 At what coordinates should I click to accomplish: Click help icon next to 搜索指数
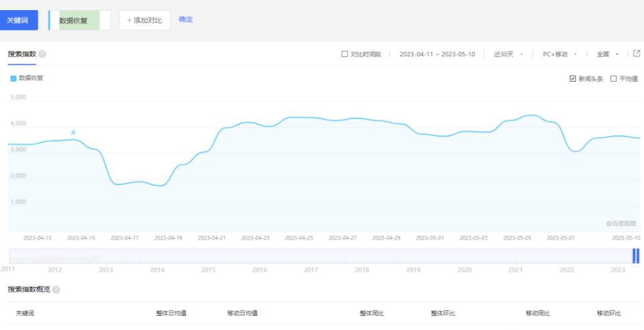coord(43,54)
